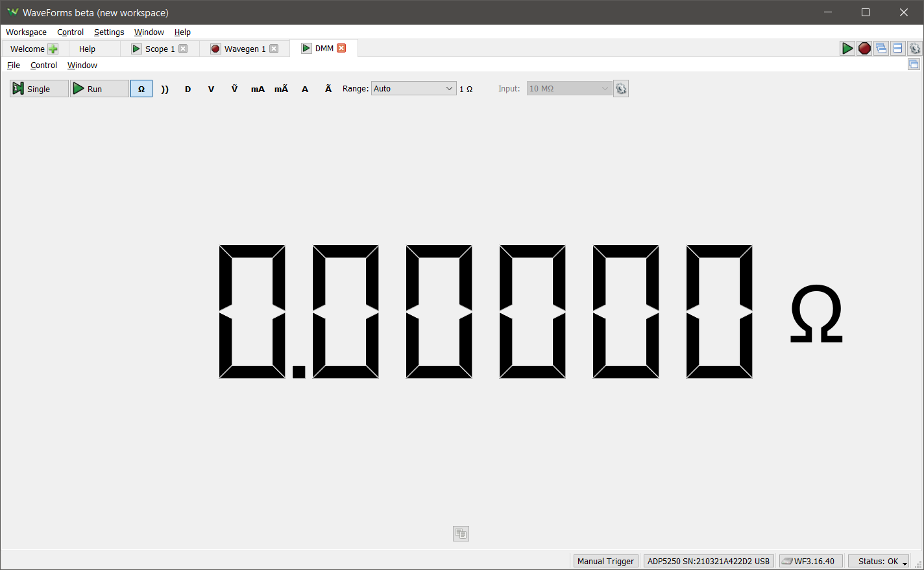Click the copy icon below the display

pos(461,534)
